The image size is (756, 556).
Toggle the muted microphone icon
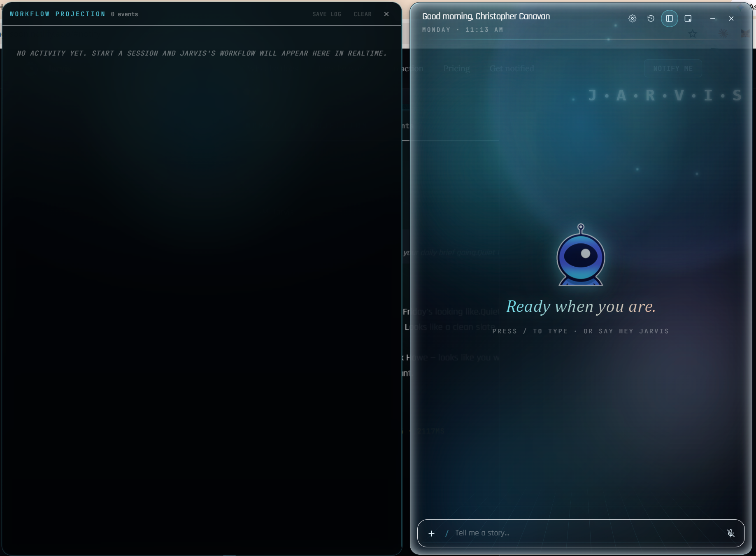click(731, 533)
